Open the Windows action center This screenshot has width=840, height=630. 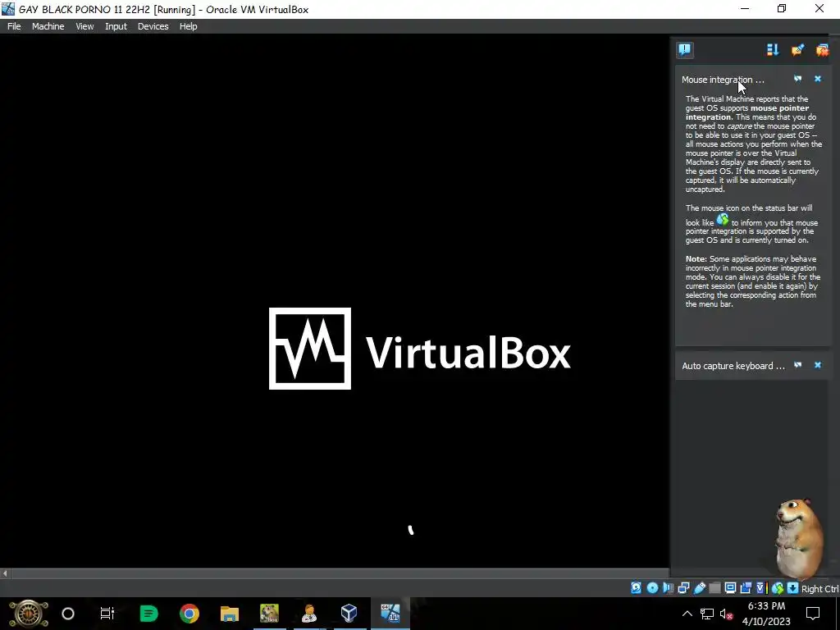coord(813,614)
